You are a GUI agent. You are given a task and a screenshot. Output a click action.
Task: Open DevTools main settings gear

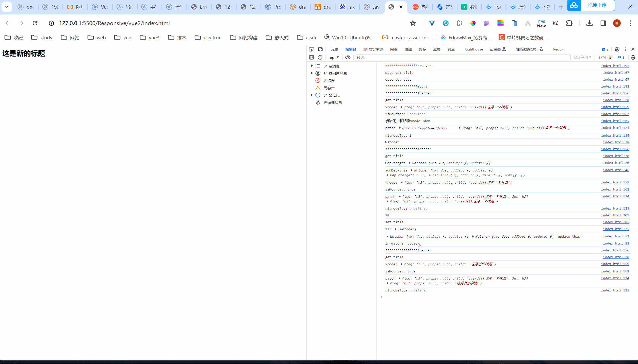617,49
